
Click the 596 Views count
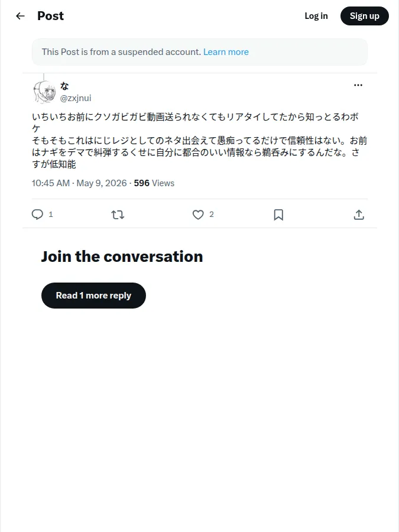point(154,183)
